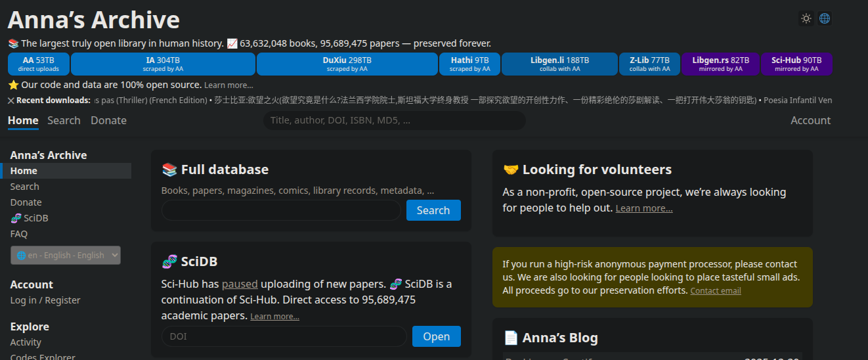Click the Full database heading
This screenshot has height=360, width=868.
215,169
